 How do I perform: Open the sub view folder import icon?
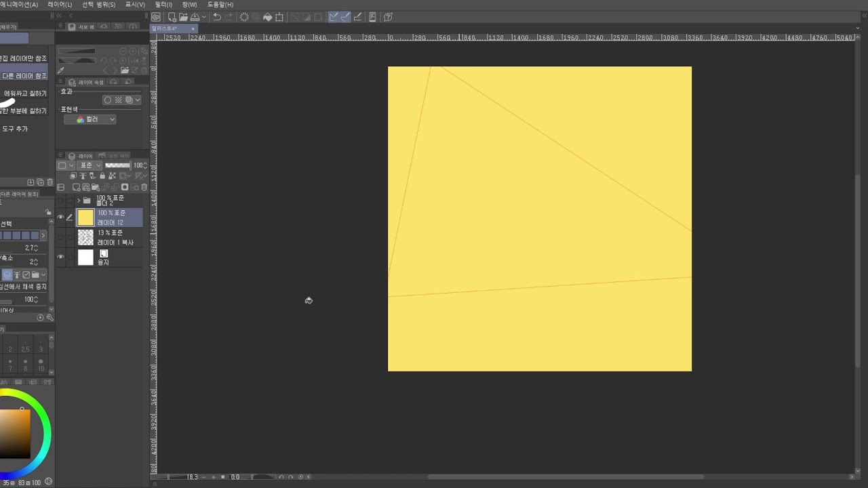click(x=124, y=70)
